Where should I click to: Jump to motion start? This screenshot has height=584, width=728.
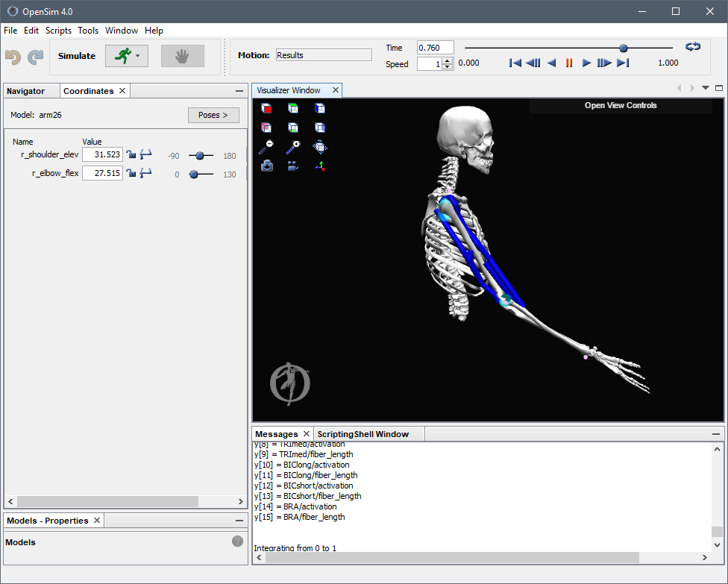[515, 63]
